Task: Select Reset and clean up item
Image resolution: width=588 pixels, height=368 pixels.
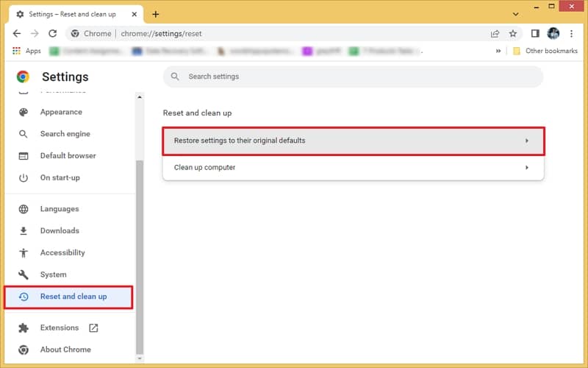Action: click(x=68, y=297)
